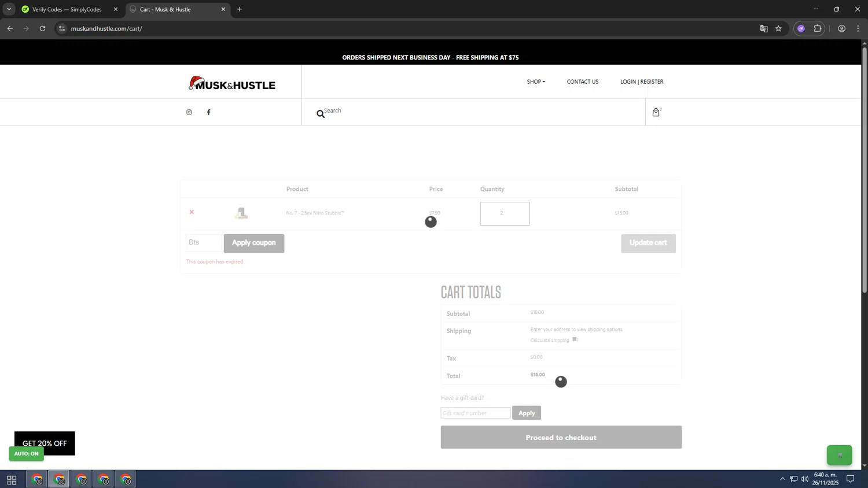Open Chrome profile icon
Image resolution: width=868 pixels, height=488 pixels.
[841, 28]
